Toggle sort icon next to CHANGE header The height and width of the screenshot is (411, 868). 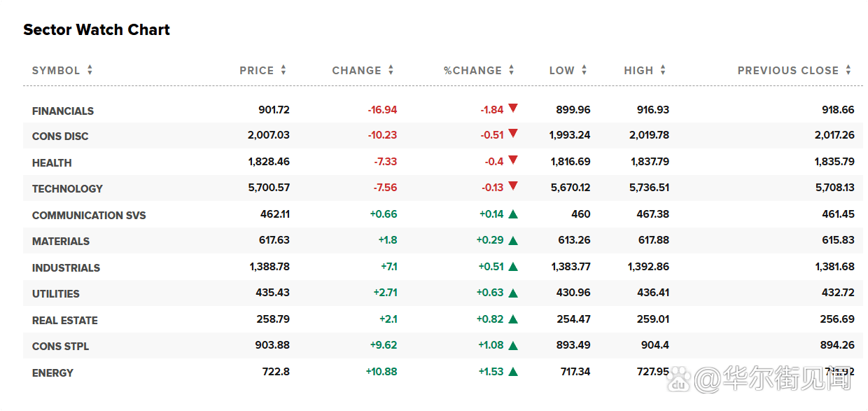click(391, 71)
